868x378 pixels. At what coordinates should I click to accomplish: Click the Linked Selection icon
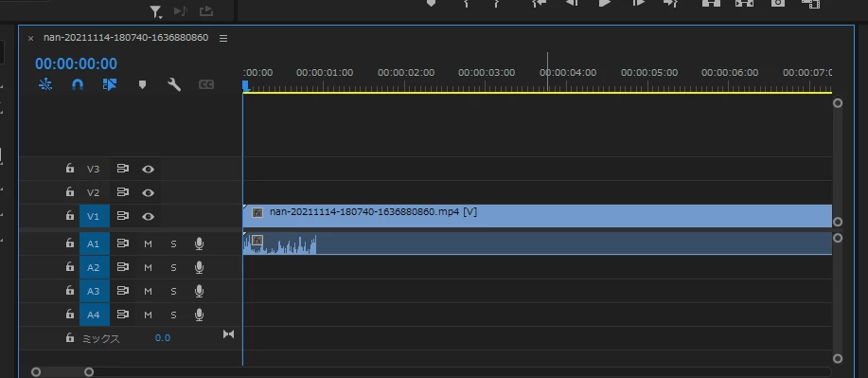point(110,84)
